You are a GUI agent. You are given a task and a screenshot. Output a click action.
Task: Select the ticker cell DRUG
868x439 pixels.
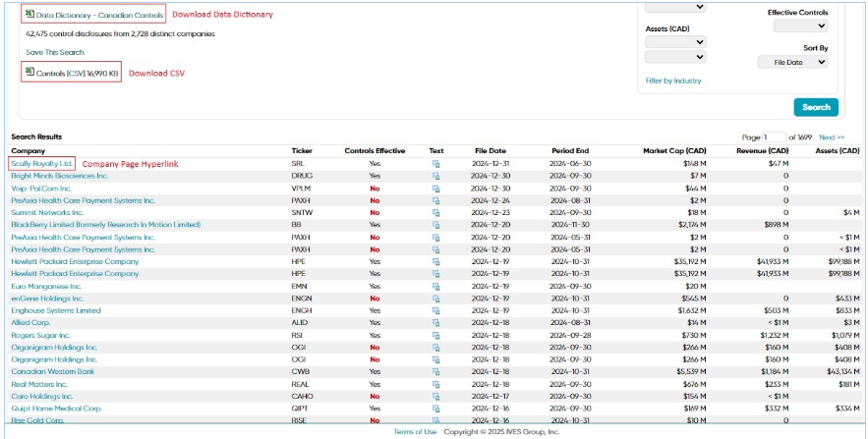(x=302, y=177)
